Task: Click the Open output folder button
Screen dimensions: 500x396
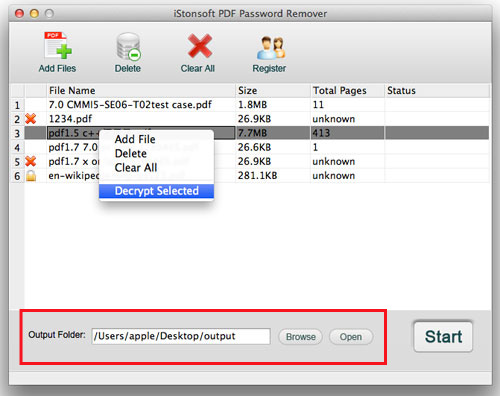Action: tap(351, 337)
